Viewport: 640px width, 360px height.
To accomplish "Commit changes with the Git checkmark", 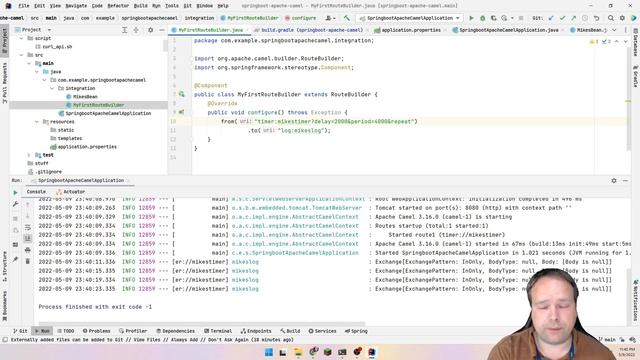I will [x=562, y=18].
